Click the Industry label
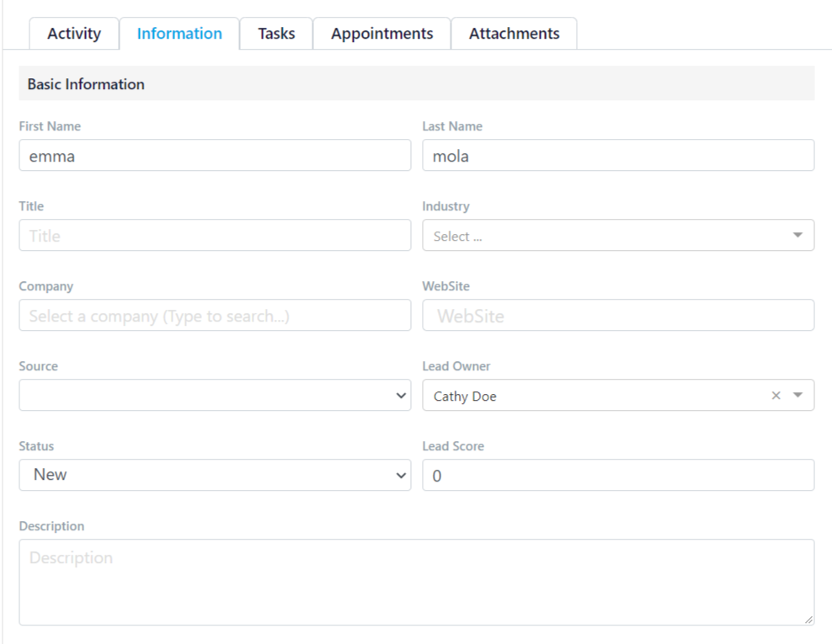This screenshot has height=644, width=832. pyautogui.click(x=445, y=206)
